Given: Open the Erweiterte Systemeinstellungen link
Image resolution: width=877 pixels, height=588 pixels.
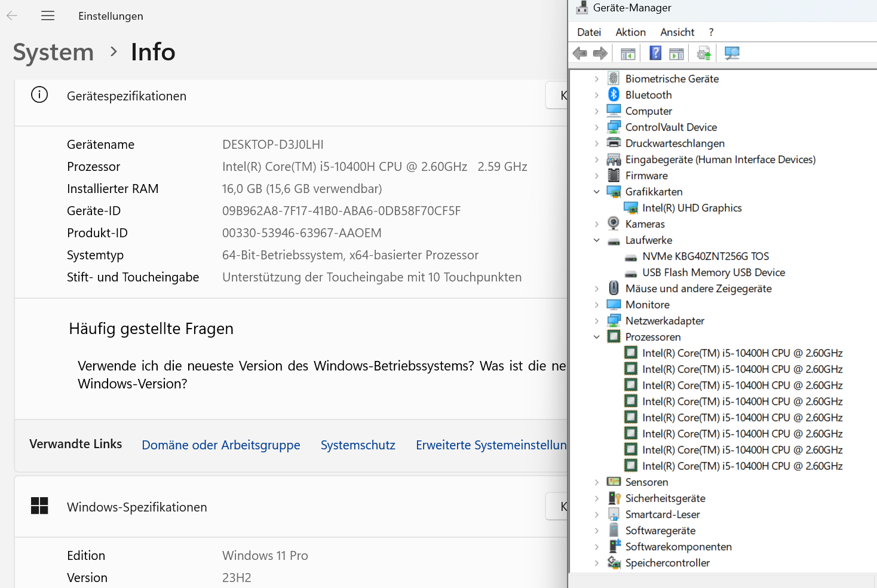Looking at the screenshot, I should point(491,445).
